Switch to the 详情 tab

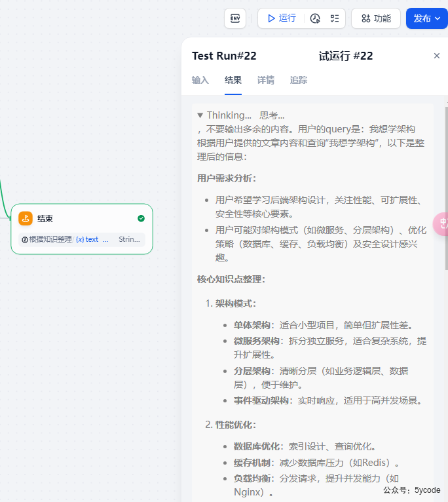point(266,80)
